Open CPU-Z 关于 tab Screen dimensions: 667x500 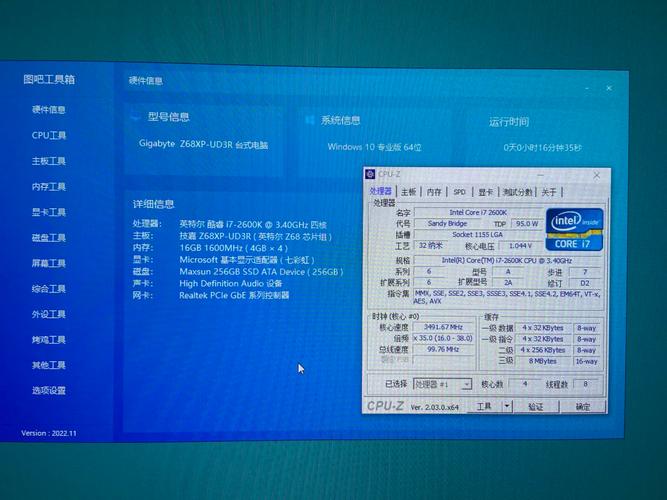(549, 192)
